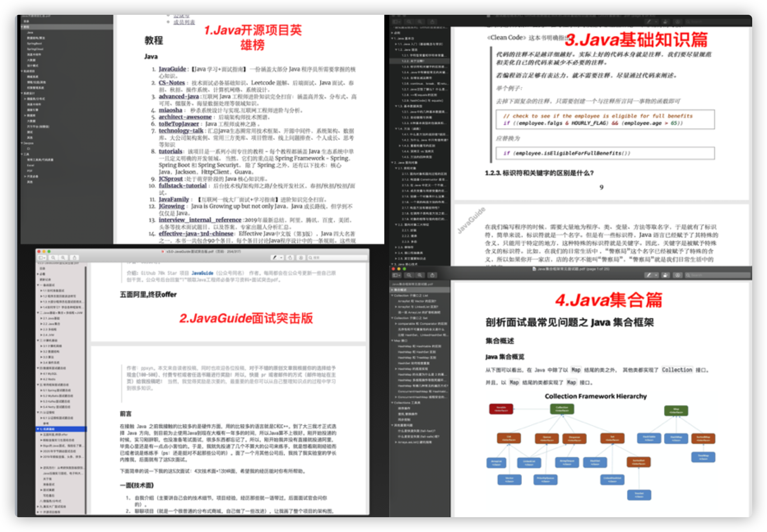Open the advanced-java link
This screenshot has width=767, height=532.
coord(179,97)
